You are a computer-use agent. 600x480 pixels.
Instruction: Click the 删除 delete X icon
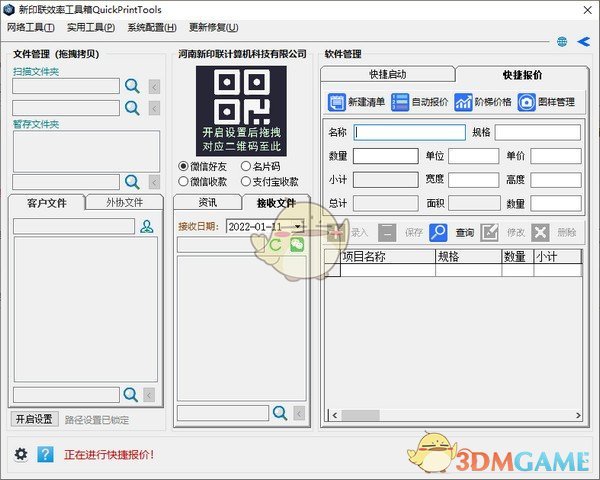(x=540, y=232)
